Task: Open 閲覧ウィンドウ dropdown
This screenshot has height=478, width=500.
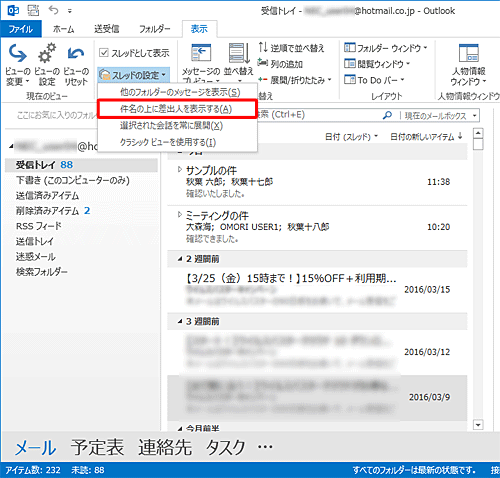Action: (377, 64)
